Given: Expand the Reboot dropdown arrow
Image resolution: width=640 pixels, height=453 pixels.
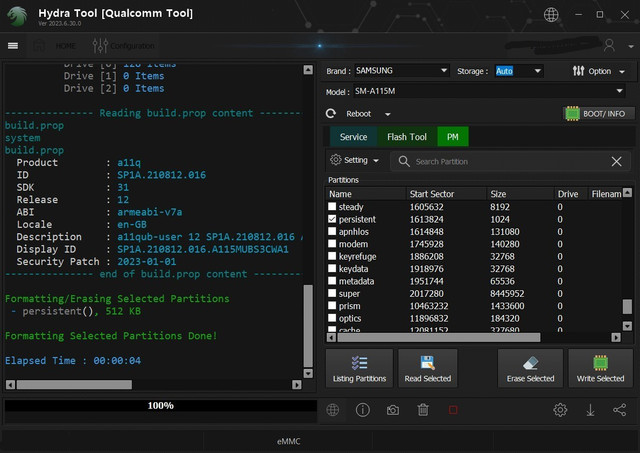Looking at the screenshot, I should [388, 114].
